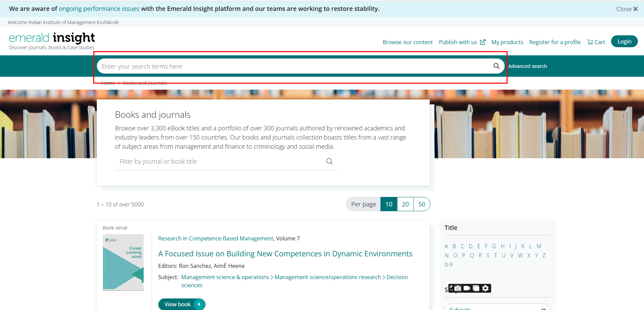This screenshot has width=644, height=310.
Task: Click the filter-by-title magnifier icon
Action: pos(329,161)
